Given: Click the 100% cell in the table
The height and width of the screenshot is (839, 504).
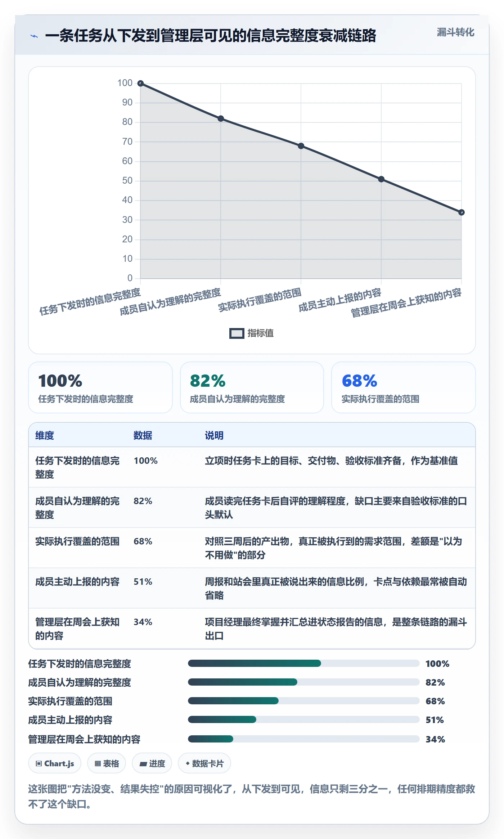Looking at the screenshot, I should [146, 461].
